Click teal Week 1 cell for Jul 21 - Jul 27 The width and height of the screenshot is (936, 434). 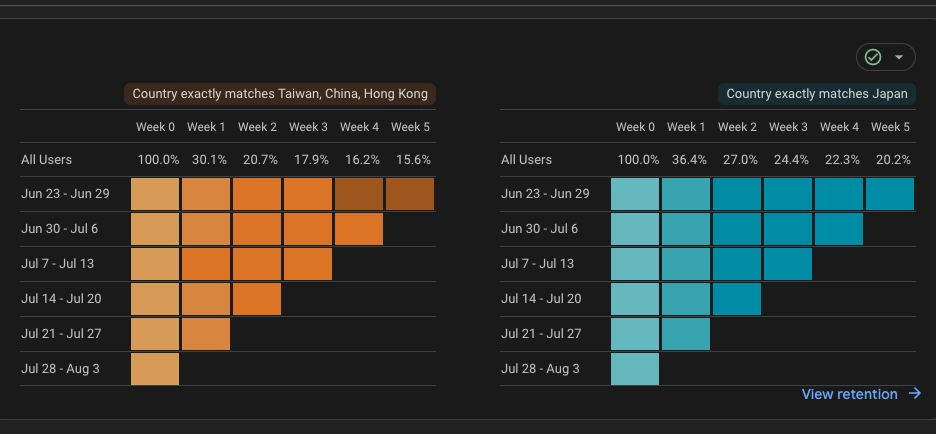tap(686, 333)
